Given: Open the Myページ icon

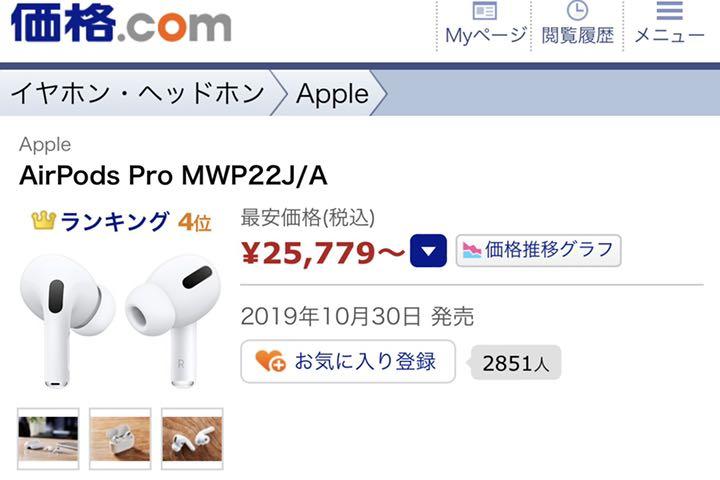Looking at the screenshot, I should 484,11.
